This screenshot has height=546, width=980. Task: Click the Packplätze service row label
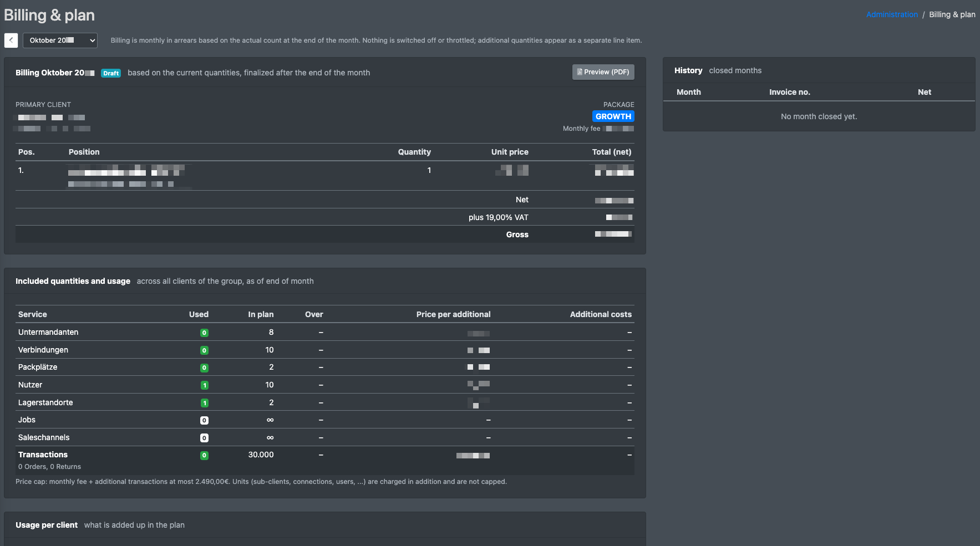tap(38, 367)
